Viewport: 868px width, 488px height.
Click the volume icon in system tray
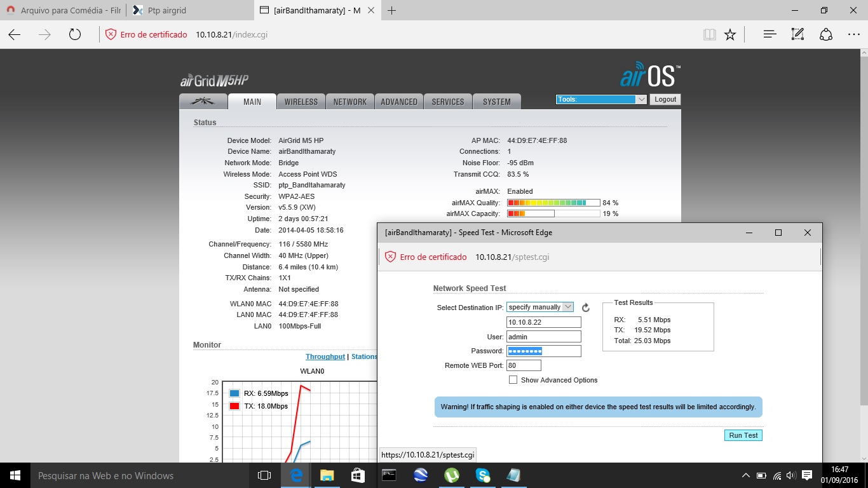click(x=792, y=475)
